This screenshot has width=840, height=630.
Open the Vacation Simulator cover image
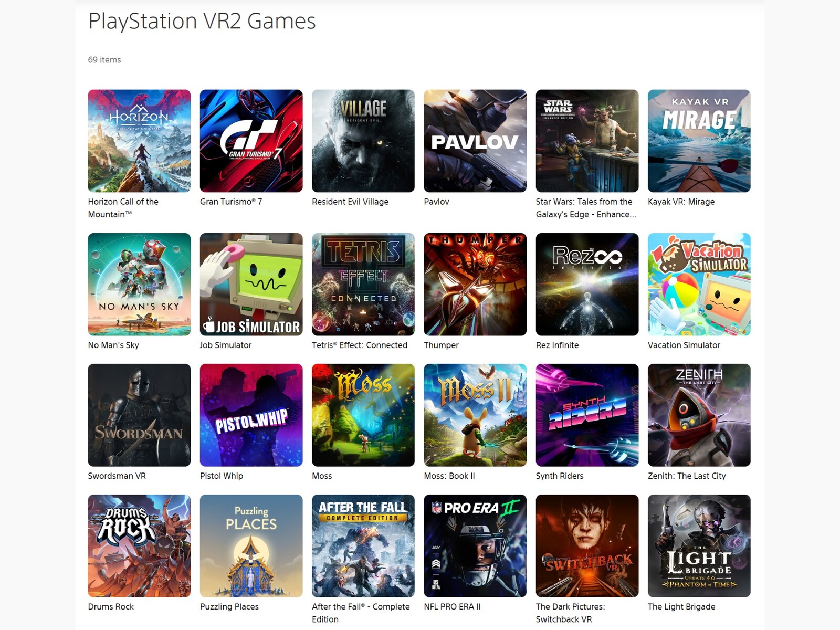(x=699, y=284)
